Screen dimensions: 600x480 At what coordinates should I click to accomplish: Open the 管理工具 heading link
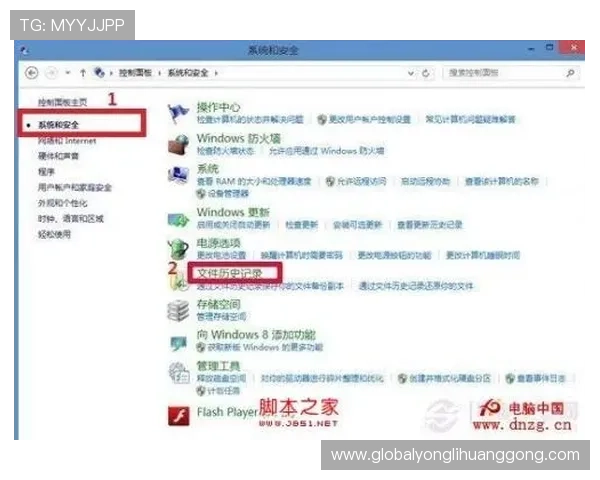click(x=218, y=366)
